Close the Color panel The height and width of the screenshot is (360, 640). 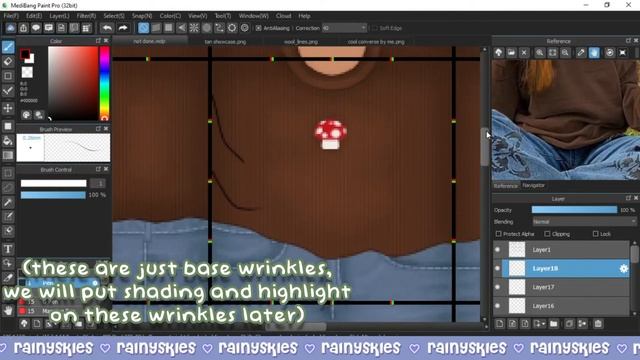pos(106,41)
